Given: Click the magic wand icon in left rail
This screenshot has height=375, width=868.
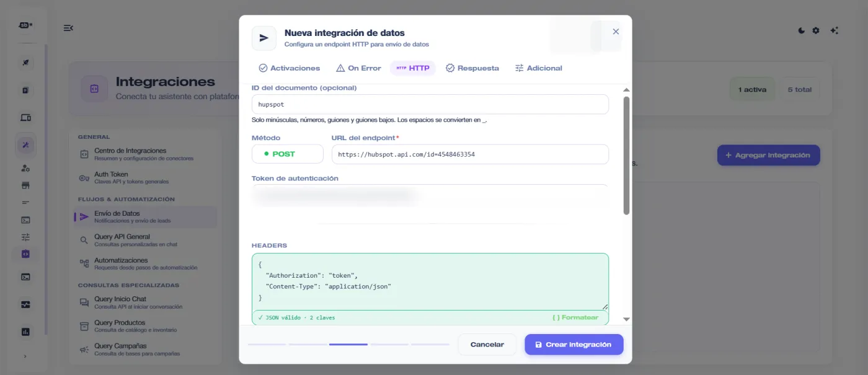Looking at the screenshot, I should (25, 145).
